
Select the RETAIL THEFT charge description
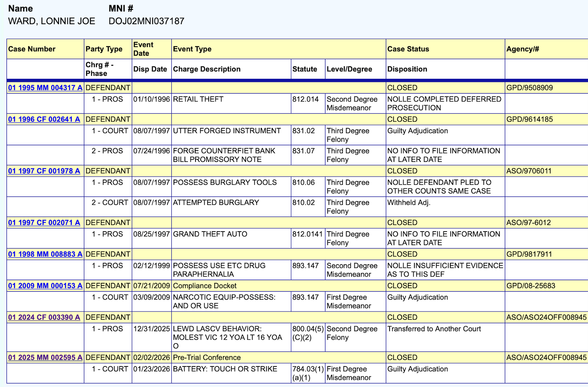(198, 99)
